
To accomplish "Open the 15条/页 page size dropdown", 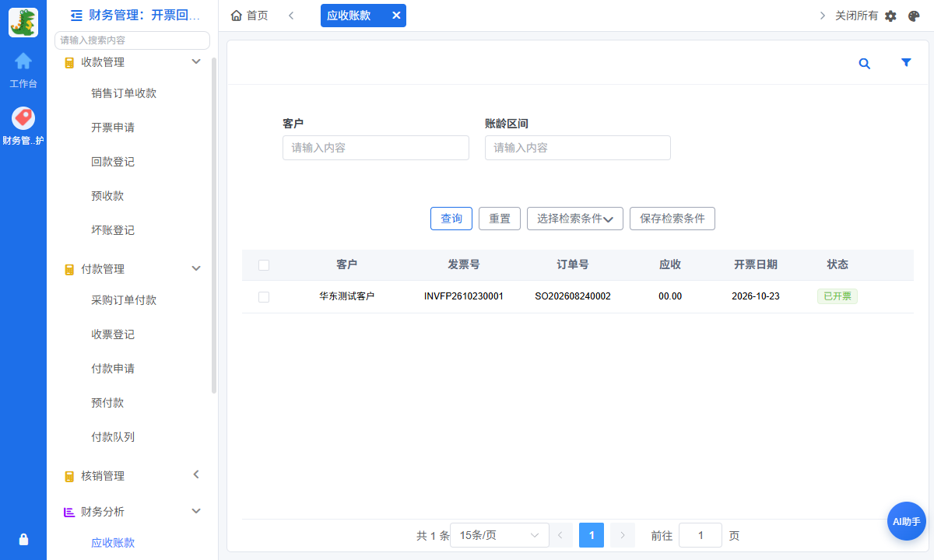I will pyautogui.click(x=498, y=535).
